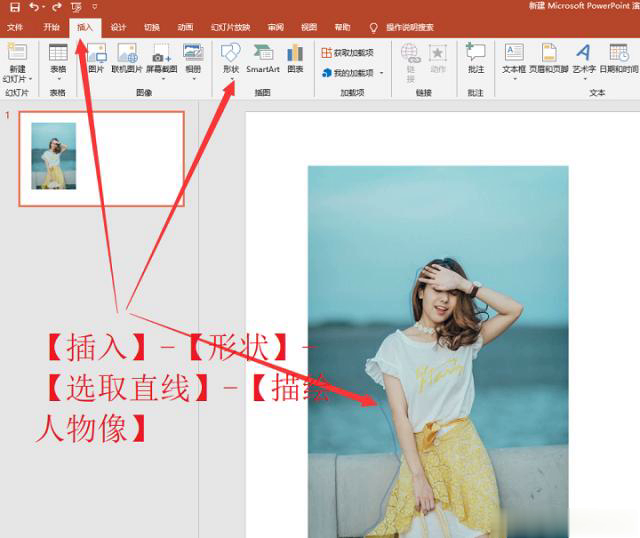Click the Undo arrow icon

[35, 7]
